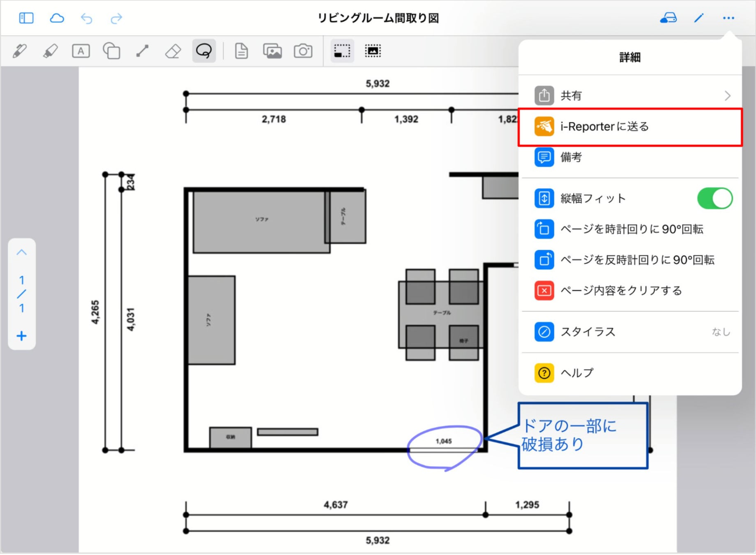Go to previous page with up chevron
The image size is (756, 555).
(22, 252)
